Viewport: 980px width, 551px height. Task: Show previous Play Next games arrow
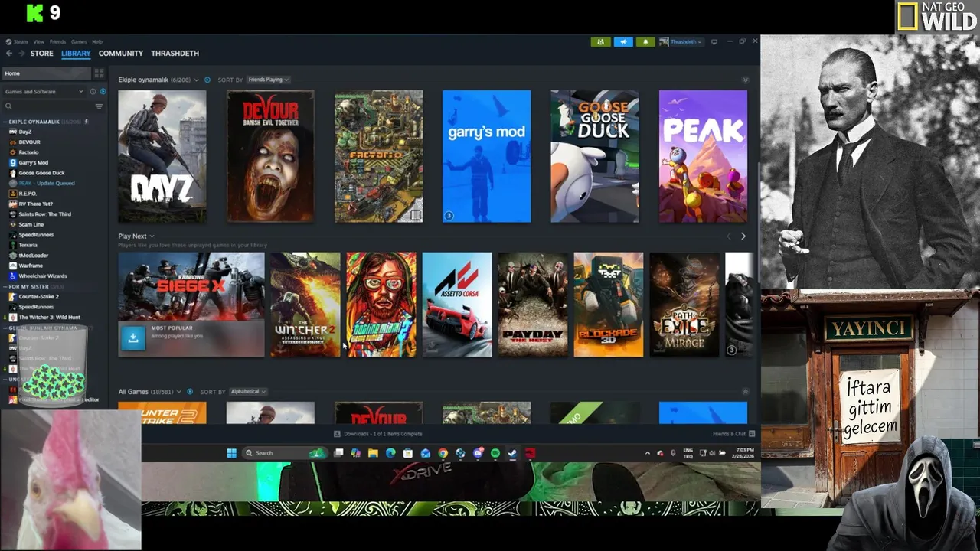(x=728, y=236)
